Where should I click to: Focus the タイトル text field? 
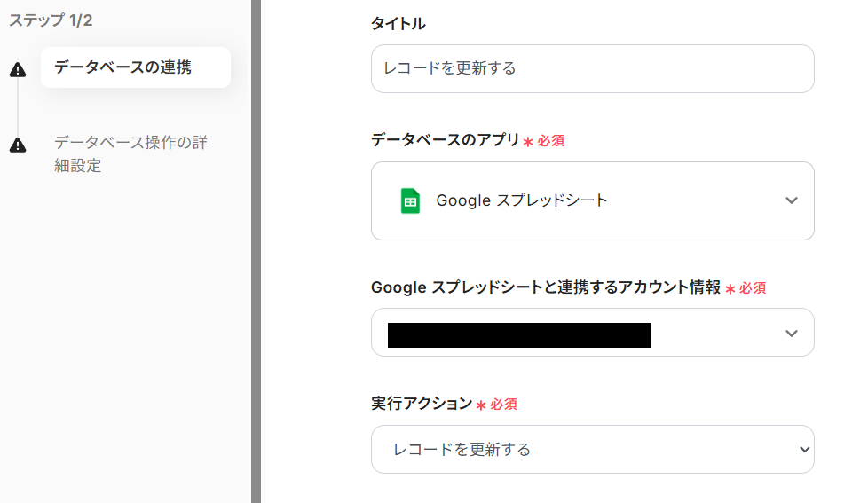(592, 68)
